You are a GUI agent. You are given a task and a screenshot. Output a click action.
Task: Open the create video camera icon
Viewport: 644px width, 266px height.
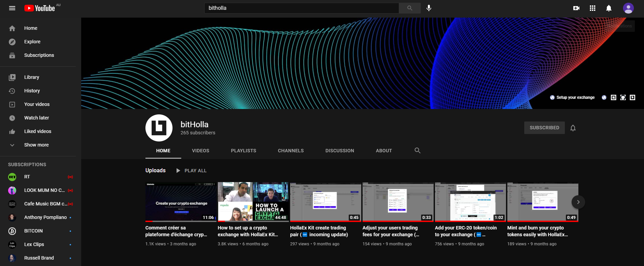[576, 8]
